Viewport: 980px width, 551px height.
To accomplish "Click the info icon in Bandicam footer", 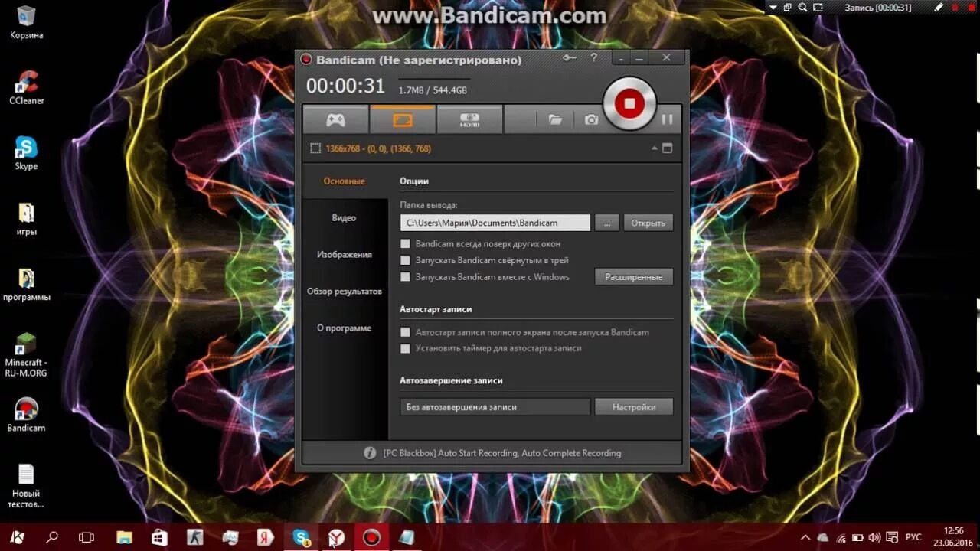I will point(370,453).
